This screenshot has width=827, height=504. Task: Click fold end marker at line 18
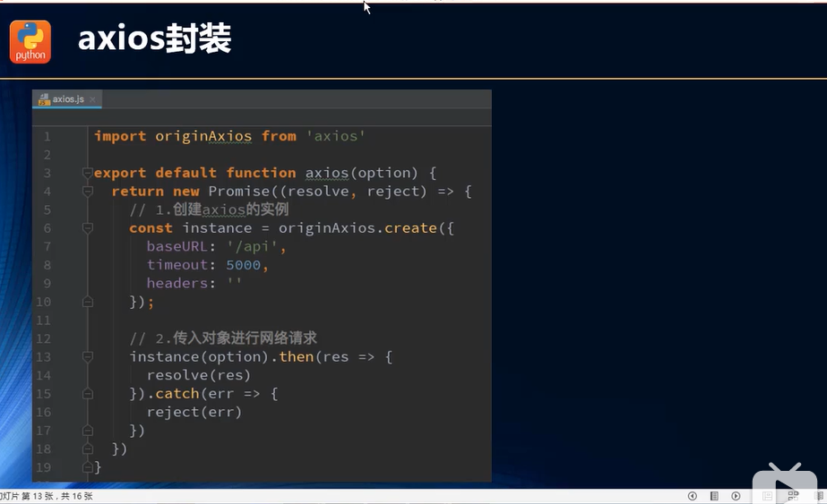point(88,448)
